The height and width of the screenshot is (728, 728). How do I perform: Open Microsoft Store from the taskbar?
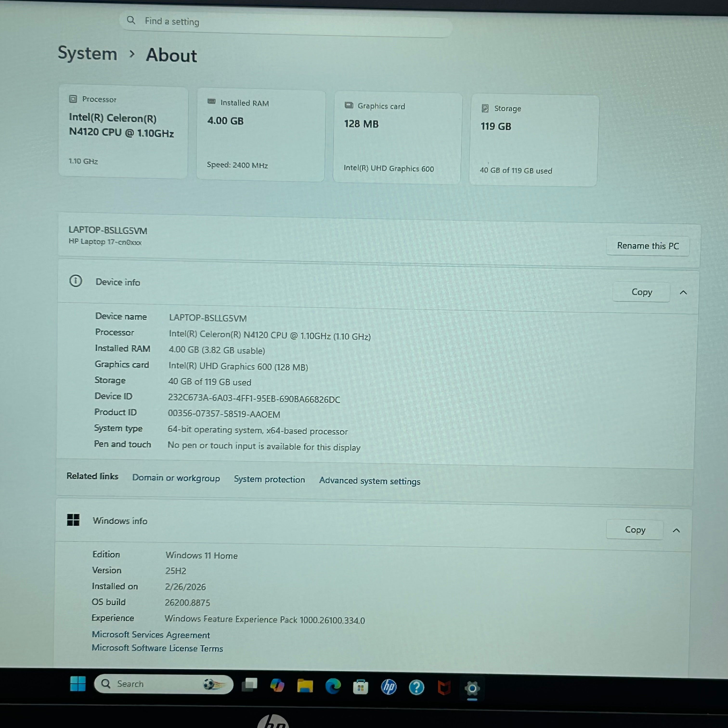(x=361, y=687)
